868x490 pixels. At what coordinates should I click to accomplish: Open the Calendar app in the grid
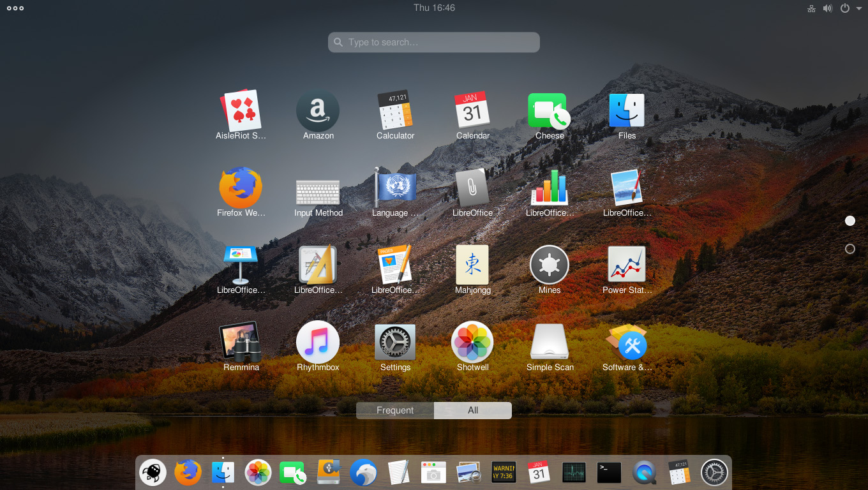click(x=472, y=111)
